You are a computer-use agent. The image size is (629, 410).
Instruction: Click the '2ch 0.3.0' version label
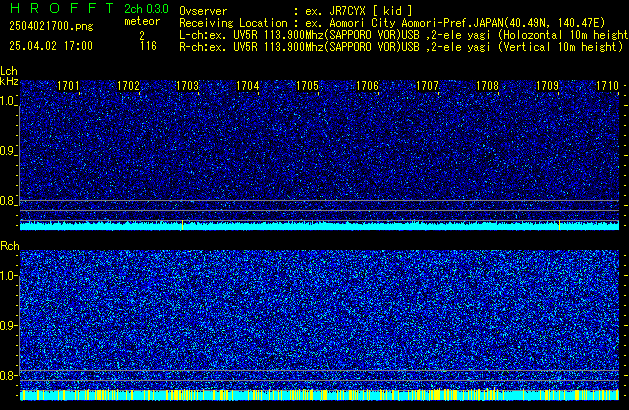(x=146, y=8)
